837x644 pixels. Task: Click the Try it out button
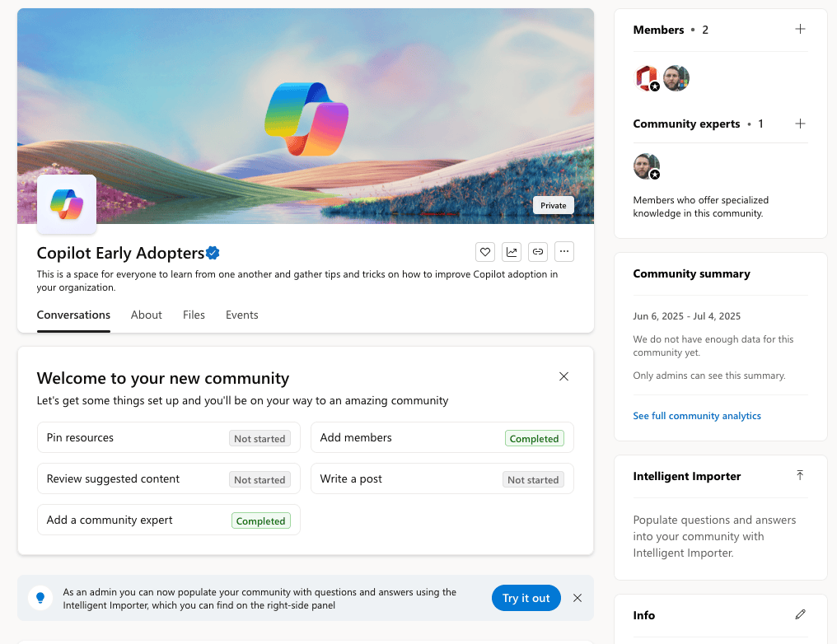[x=526, y=598]
